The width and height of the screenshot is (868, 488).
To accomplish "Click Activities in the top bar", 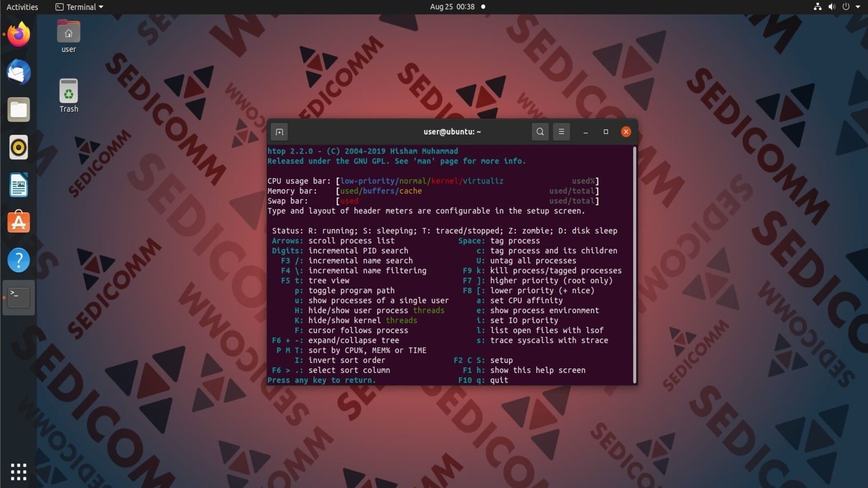I will coord(22,7).
